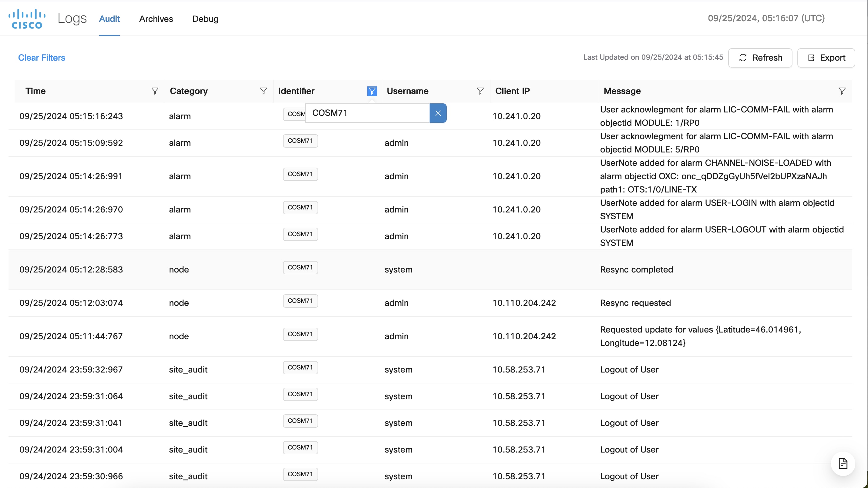Screen dimensions: 868x488
Task: Click COSM71 tag in 05:15:09:592 row
Action: pyautogui.click(x=300, y=141)
